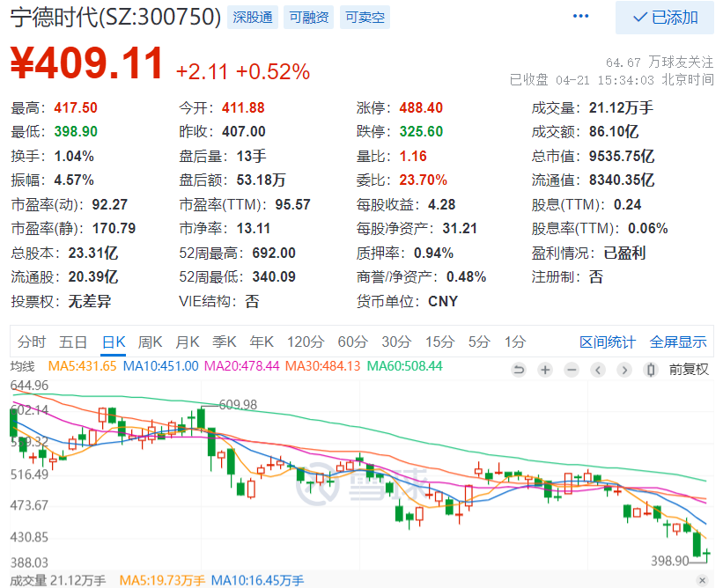Zoom in chart with plus icon
The image size is (723, 588).
tap(545, 370)
